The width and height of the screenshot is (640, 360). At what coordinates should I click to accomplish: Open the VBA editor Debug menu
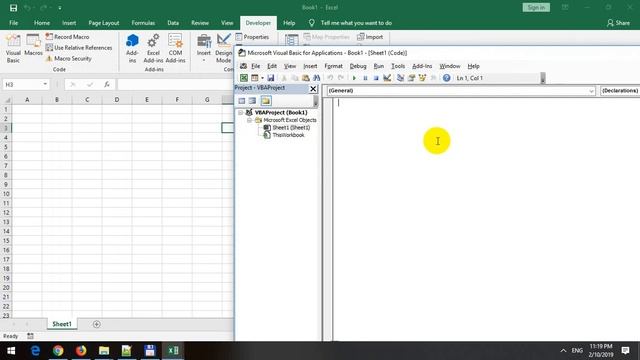pos(358,66)
